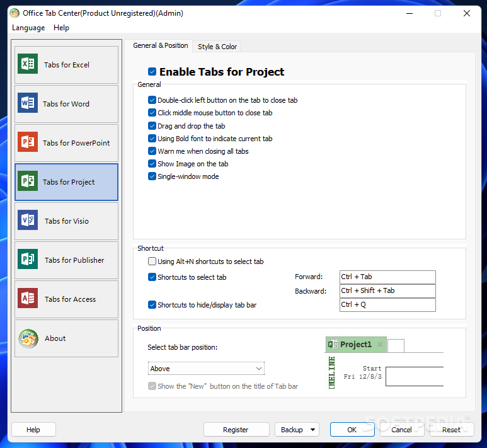Disable Single-window mode

pos(152,176)
